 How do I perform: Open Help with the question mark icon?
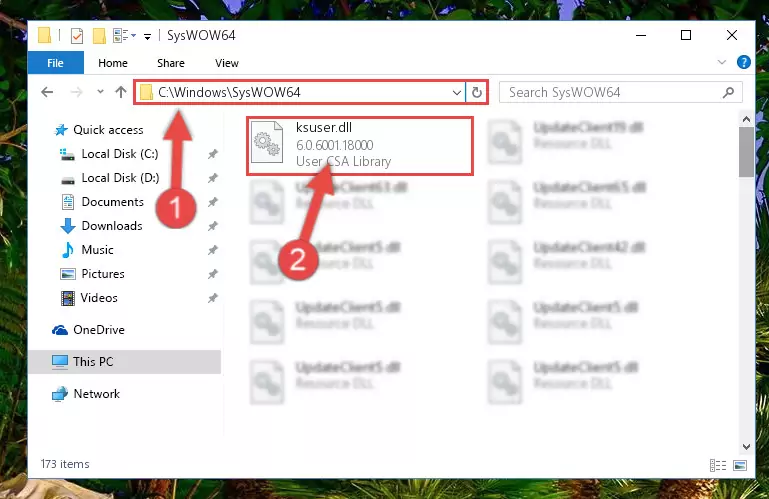(743, 62)
